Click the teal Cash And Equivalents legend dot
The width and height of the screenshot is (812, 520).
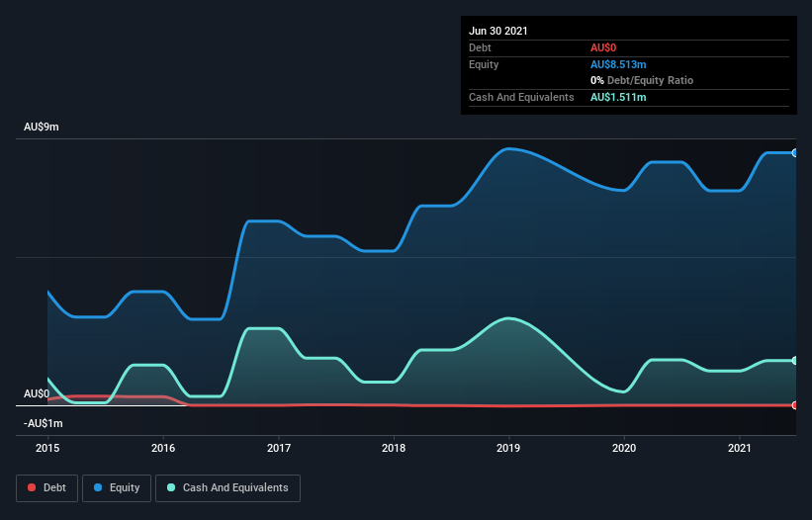point(171,487)
